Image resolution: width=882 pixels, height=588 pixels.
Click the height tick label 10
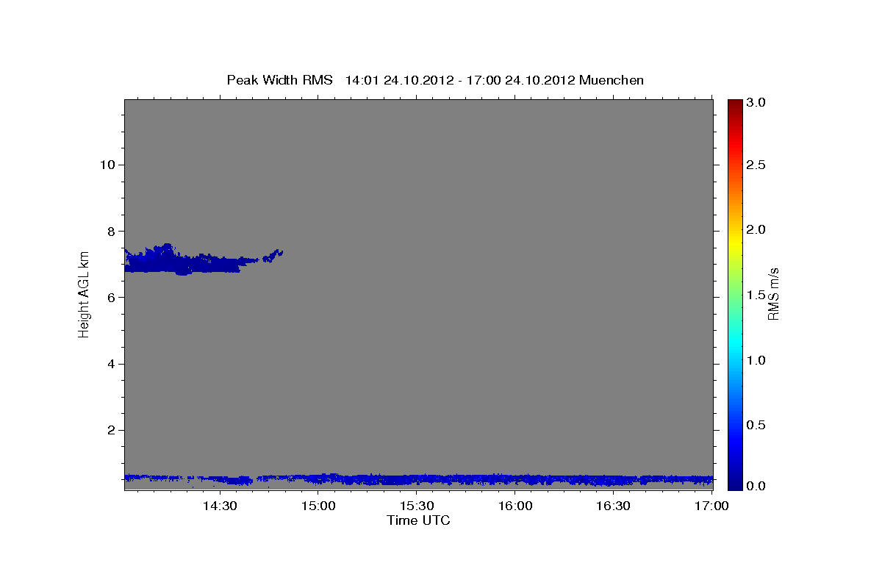point(107,165)
